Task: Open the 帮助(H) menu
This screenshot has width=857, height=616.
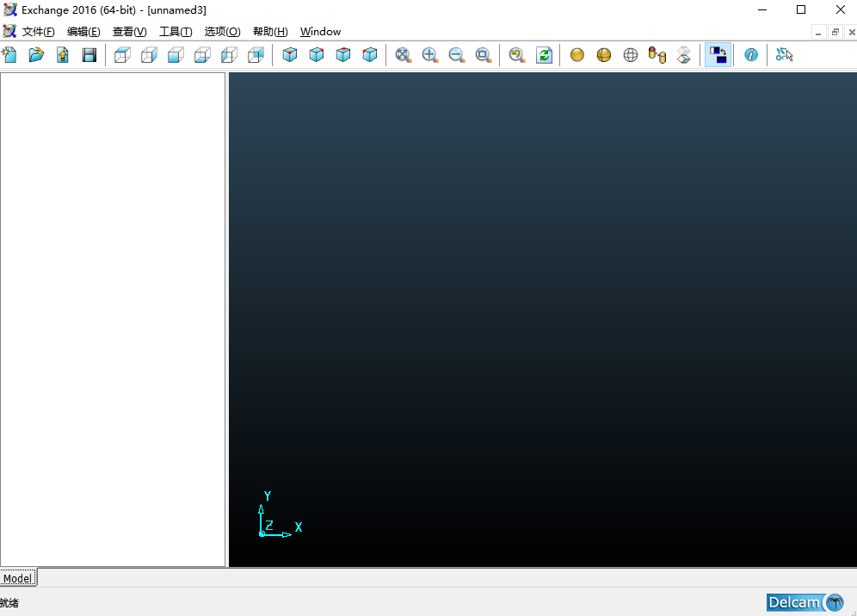Action: click(x=270, y=32)
